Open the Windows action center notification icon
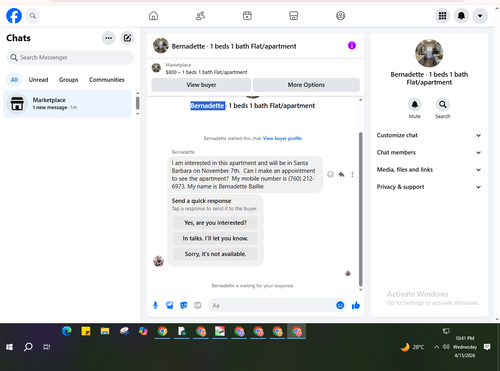Image resolution: width=500 pixels, height=371 pixels. click(x=487, y=347)
